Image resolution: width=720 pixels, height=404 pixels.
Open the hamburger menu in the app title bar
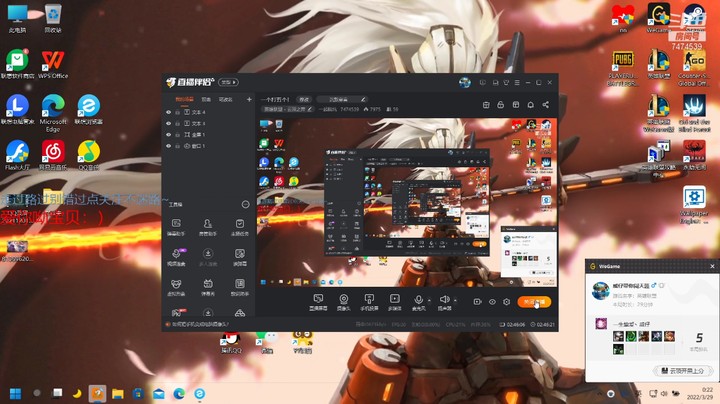coord(517,83)
